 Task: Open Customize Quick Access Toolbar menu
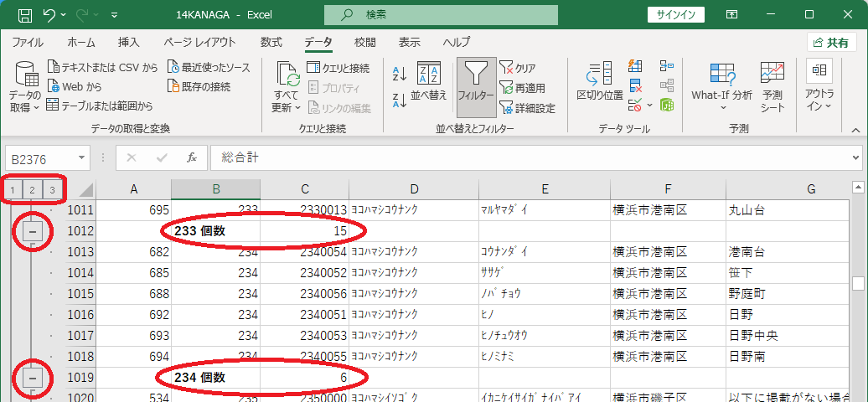click(114, 15)
